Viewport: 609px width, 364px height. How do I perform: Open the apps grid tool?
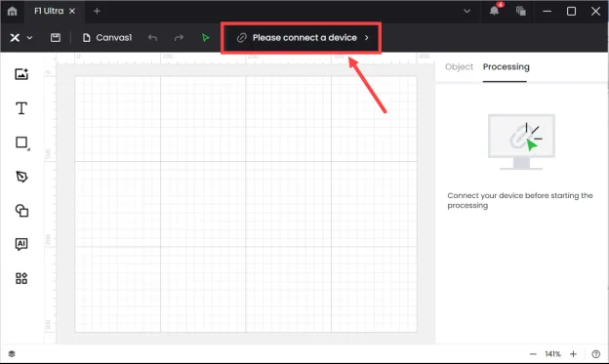pyautogui.click(x=21, y=278)
